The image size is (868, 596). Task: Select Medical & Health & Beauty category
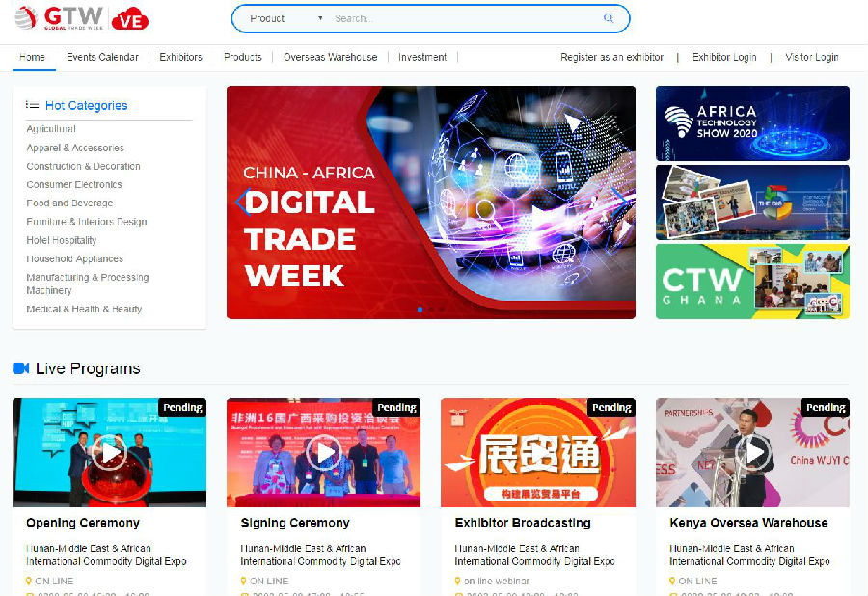coord(84,309)
